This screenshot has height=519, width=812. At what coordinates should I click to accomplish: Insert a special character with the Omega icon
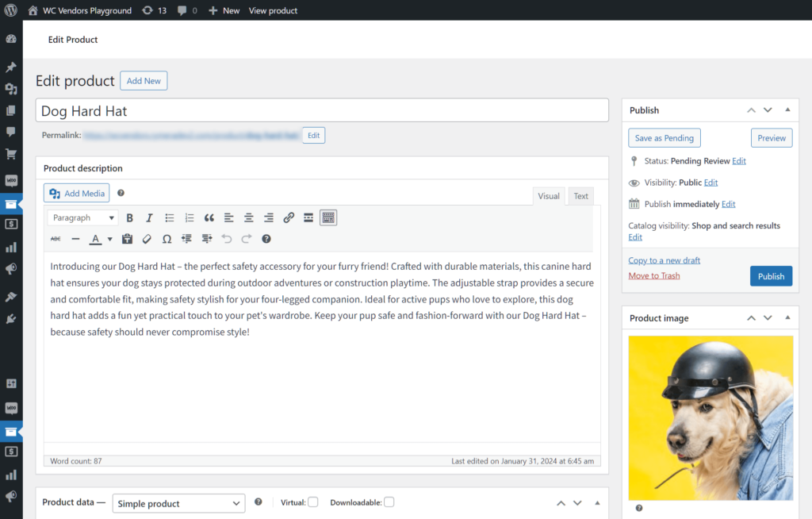click(167, 239)
